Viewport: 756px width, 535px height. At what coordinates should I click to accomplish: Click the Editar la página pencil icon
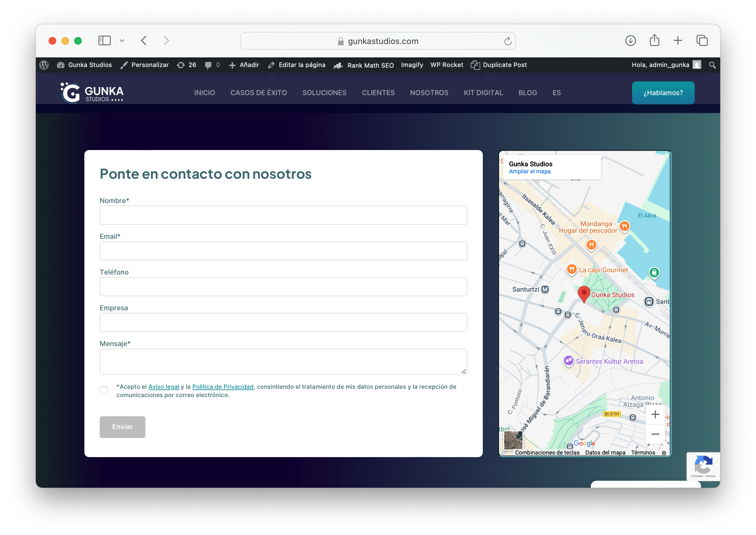point(271,64)
